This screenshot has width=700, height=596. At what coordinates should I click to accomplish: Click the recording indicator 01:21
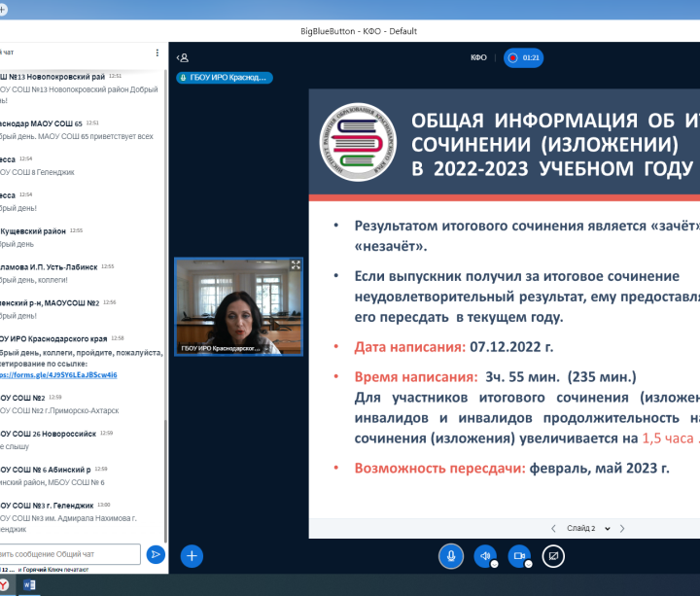[523, 57]
